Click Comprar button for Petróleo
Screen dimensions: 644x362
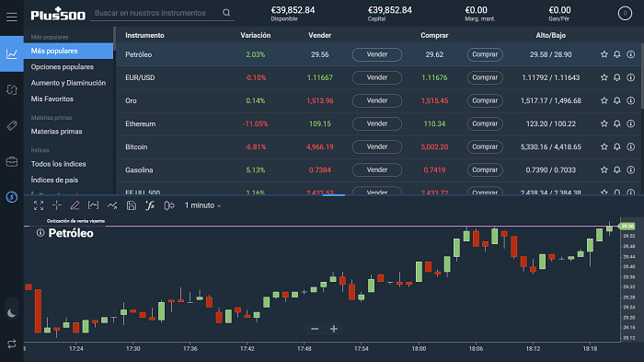[x=485, y=54]
